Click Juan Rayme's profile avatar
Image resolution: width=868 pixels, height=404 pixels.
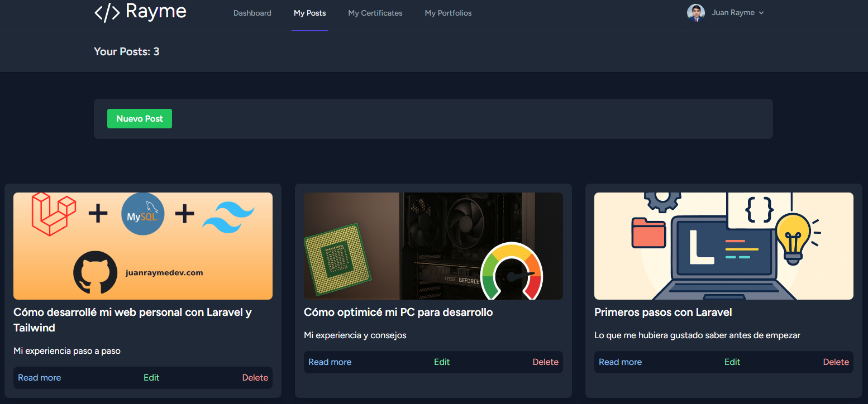point(695,13)
